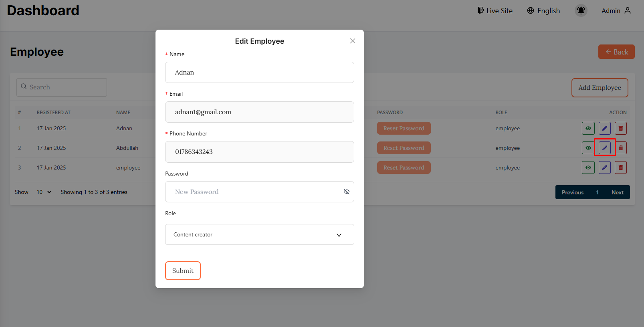Close the Edit Employee dialog
The width and height of the screenshot is (644, 327).
[352, 41]
